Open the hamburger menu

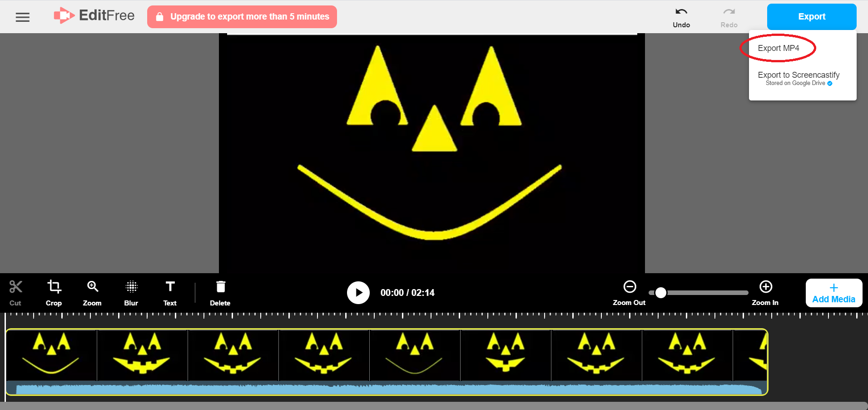pyautogui.click(x=22, y=17)
